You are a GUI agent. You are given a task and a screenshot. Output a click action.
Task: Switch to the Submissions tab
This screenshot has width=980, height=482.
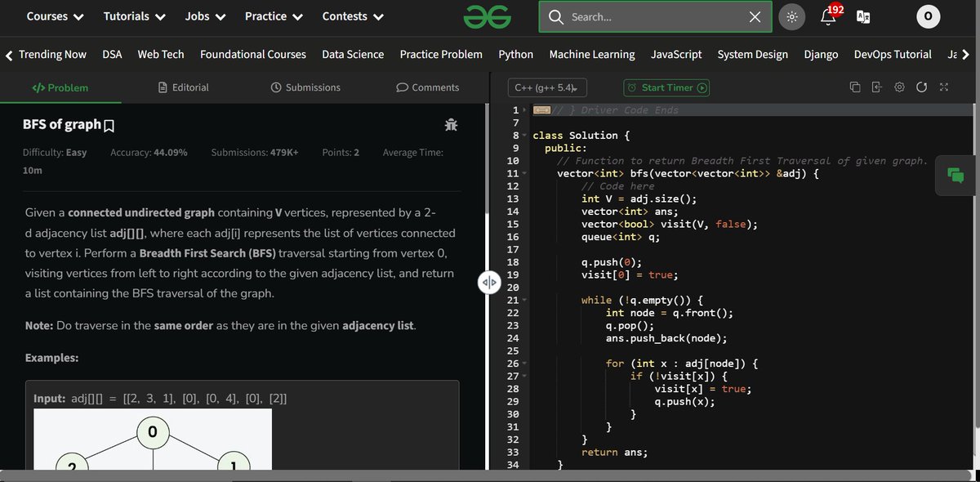[305, 87]
